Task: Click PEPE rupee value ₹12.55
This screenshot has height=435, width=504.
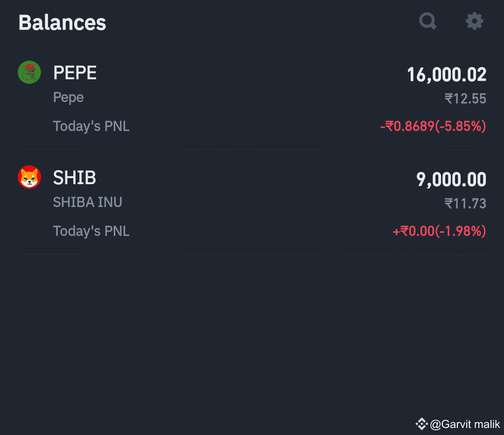Action: point(465,98)
